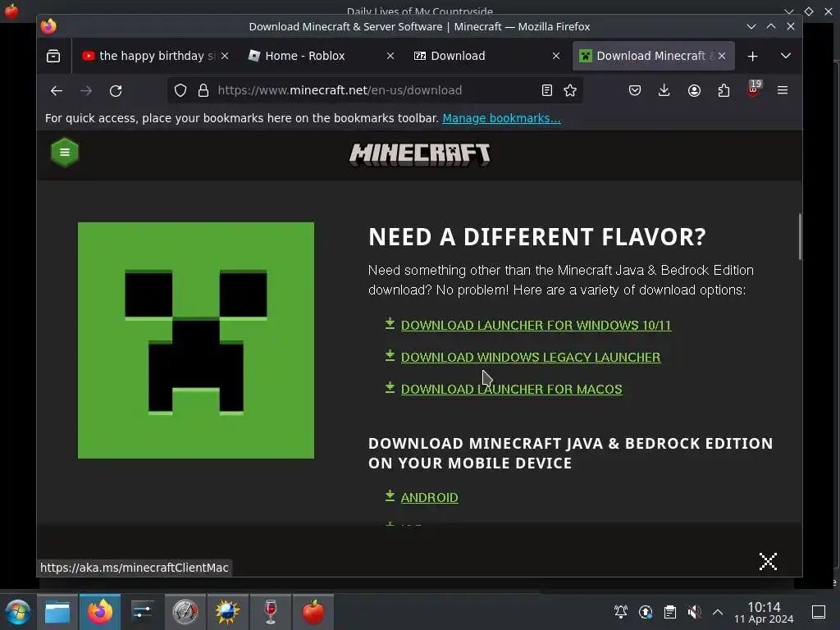Open a new browser tab
This screenshot has height=630, width=840.
[x=752, y=56]
